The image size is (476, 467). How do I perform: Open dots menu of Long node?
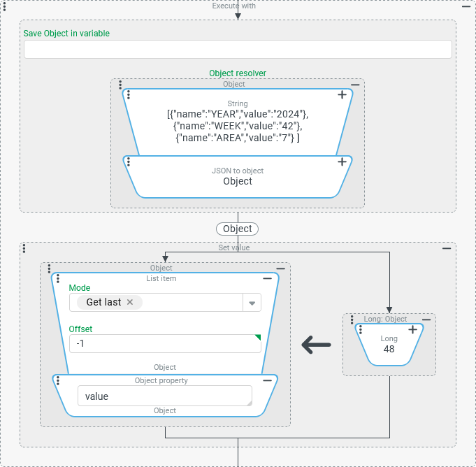[361, 329]
